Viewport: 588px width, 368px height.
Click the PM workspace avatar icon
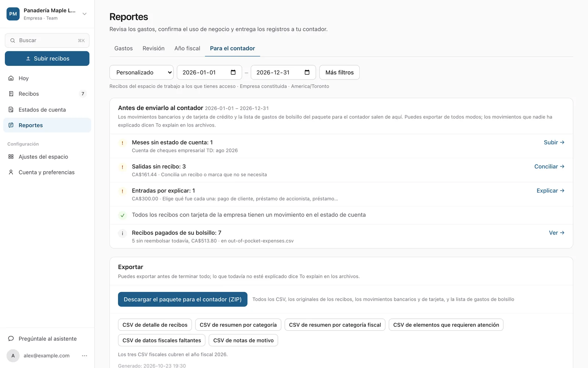coord(13,14)
